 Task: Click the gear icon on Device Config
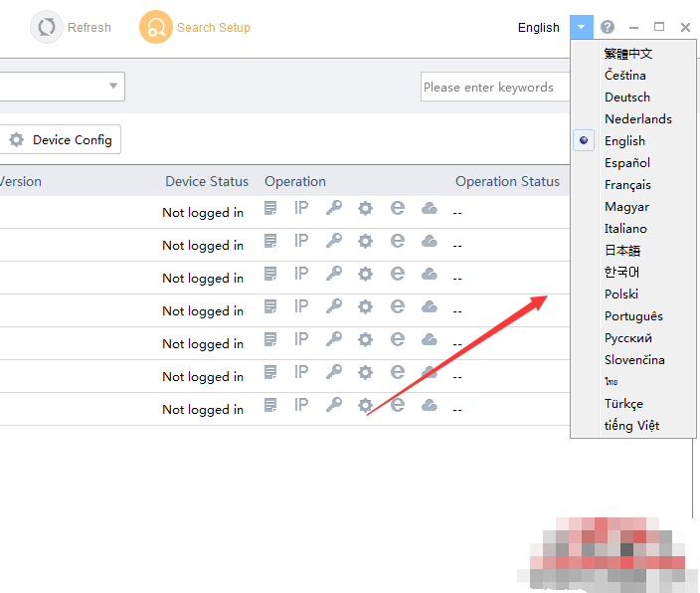point(17,140)
